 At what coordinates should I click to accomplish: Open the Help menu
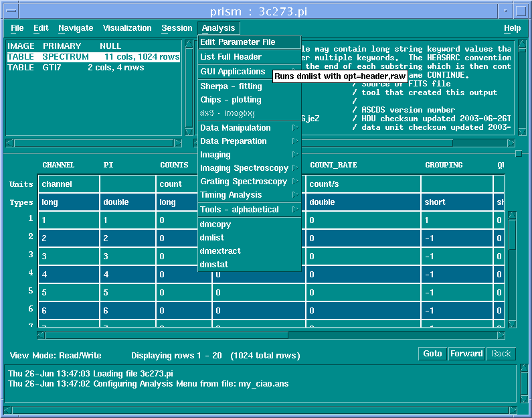tap(513, 28)
